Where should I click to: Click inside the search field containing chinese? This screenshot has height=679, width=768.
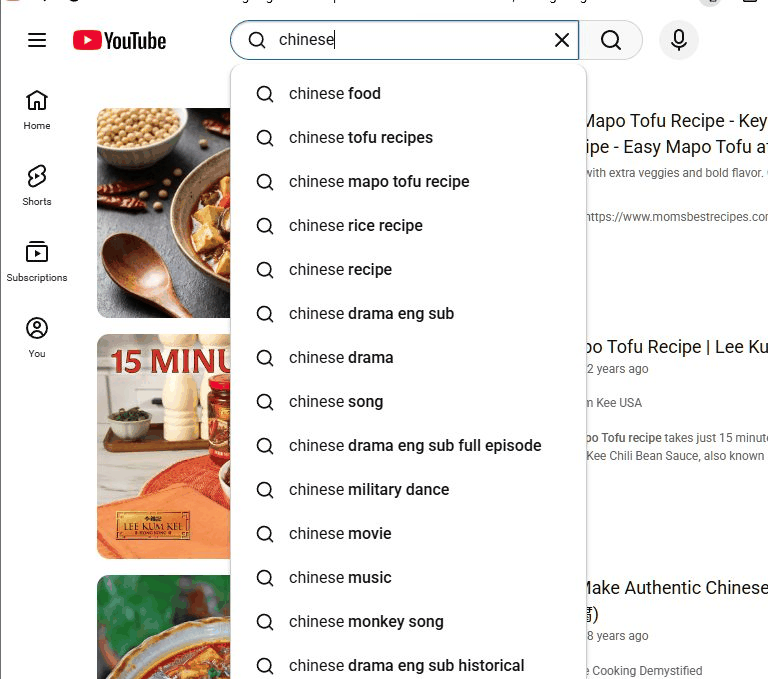(407, 40)
